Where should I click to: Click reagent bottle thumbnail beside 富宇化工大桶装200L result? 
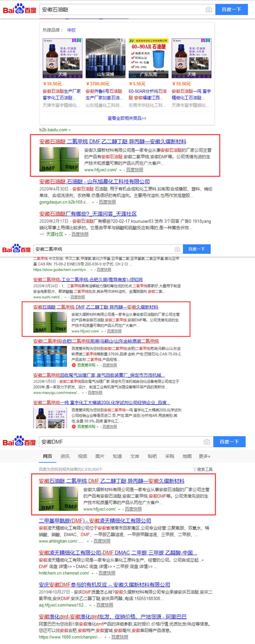point(50,418)
